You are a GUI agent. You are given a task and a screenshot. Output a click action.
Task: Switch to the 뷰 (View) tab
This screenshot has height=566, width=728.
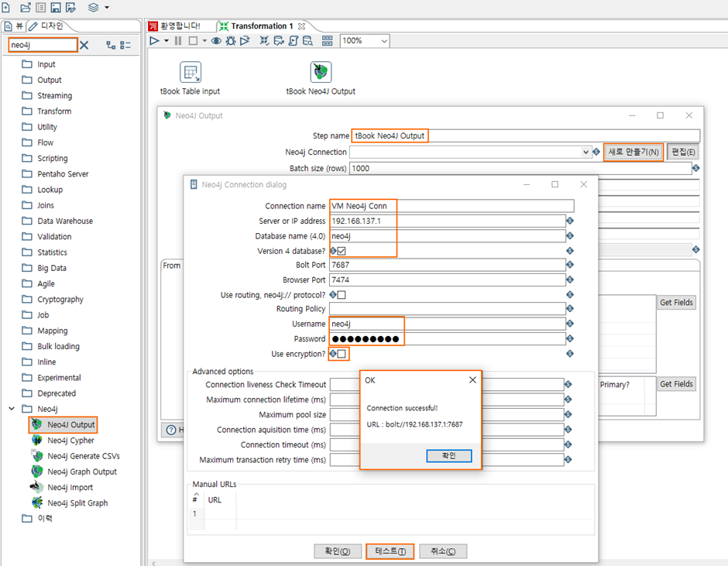[x=14, y=26]
